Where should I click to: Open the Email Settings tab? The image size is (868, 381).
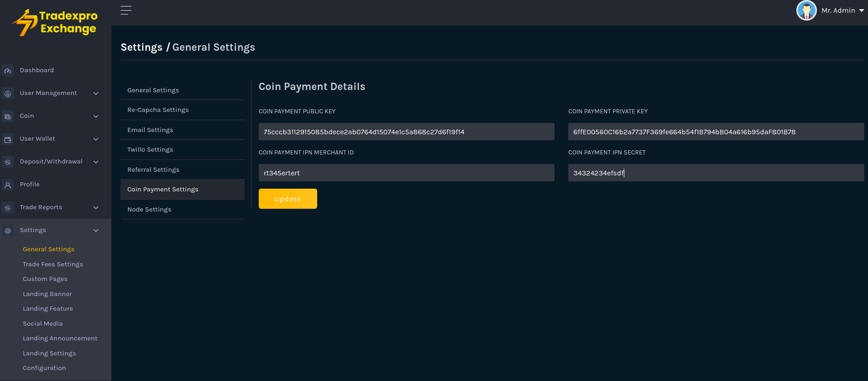click(x=150, y=130)
